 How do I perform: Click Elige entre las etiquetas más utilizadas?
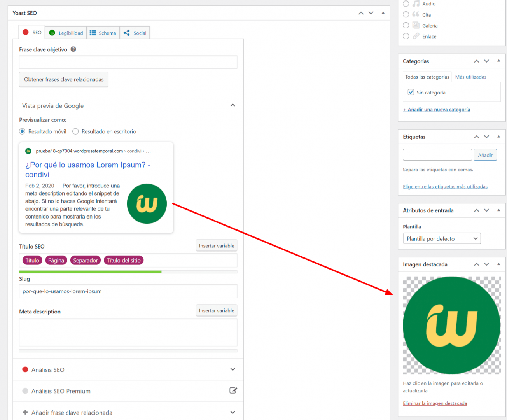click(x=445, y=187)
